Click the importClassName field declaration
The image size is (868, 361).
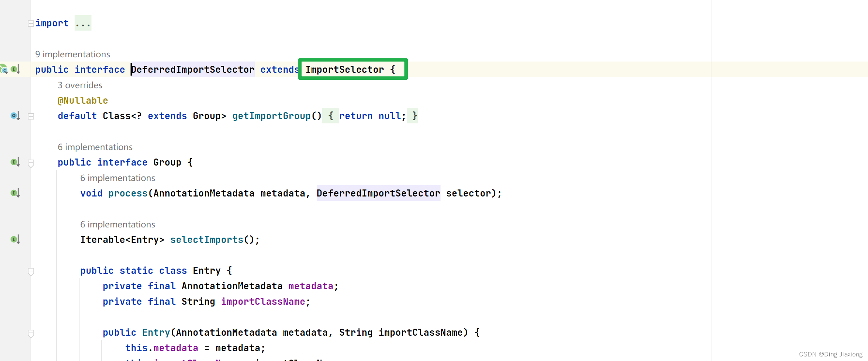263,302
